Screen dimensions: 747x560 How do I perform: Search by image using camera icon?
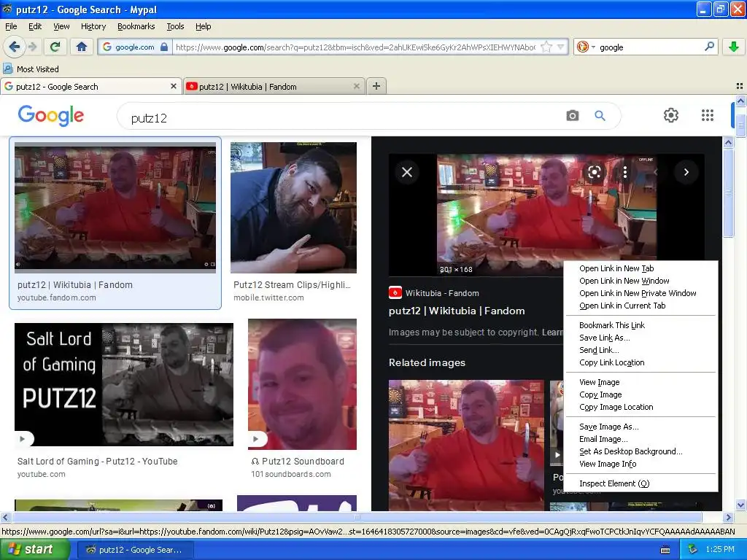pos(572,116)
